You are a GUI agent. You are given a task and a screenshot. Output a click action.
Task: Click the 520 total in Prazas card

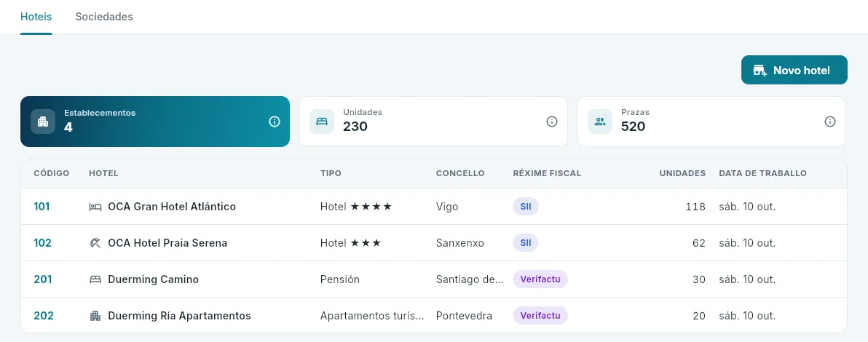coord(634,127)
